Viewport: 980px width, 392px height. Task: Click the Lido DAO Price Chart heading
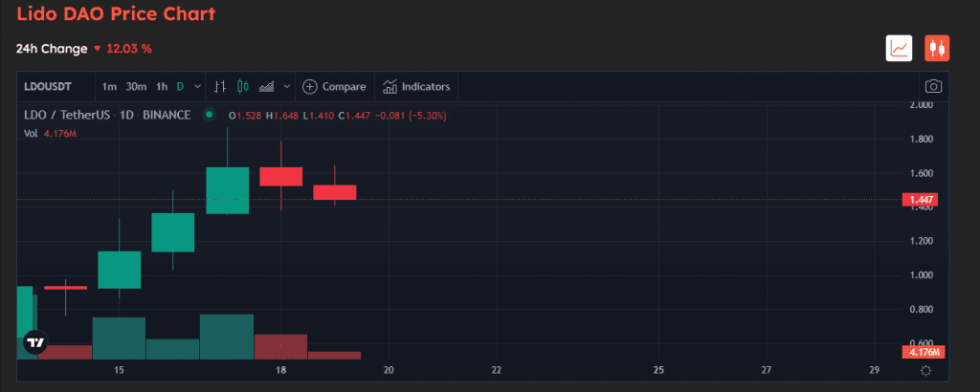click(116, 13)
